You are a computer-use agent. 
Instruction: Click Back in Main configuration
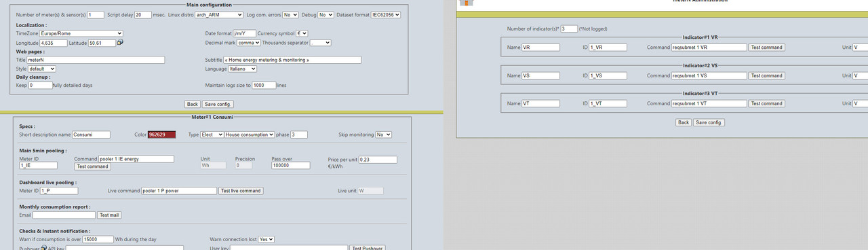193,104
